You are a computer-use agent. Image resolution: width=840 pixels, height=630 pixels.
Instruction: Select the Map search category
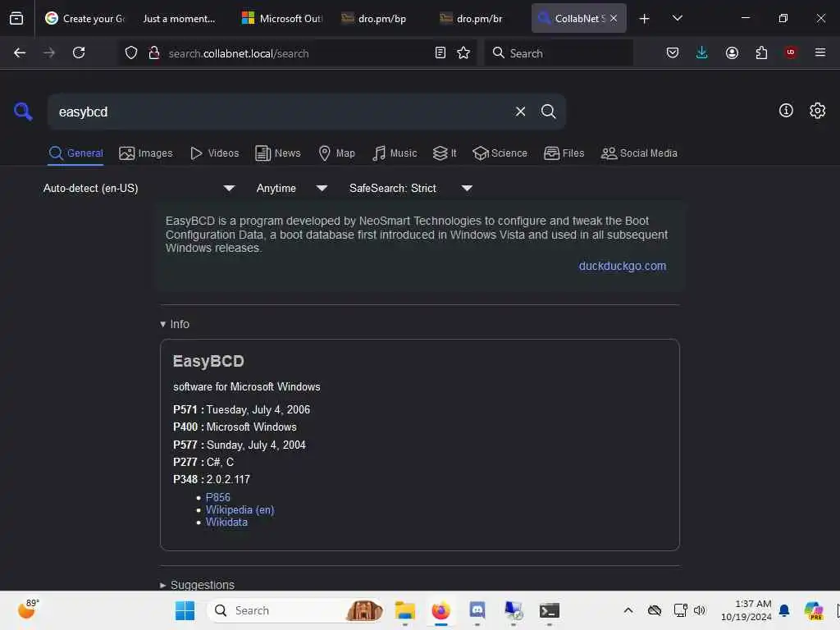[336, 153]
